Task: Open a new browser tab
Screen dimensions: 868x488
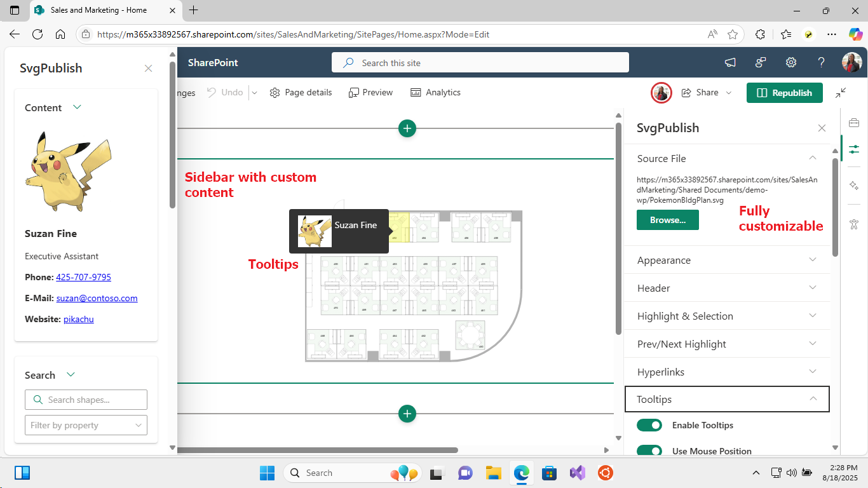Action: (194, 10)
